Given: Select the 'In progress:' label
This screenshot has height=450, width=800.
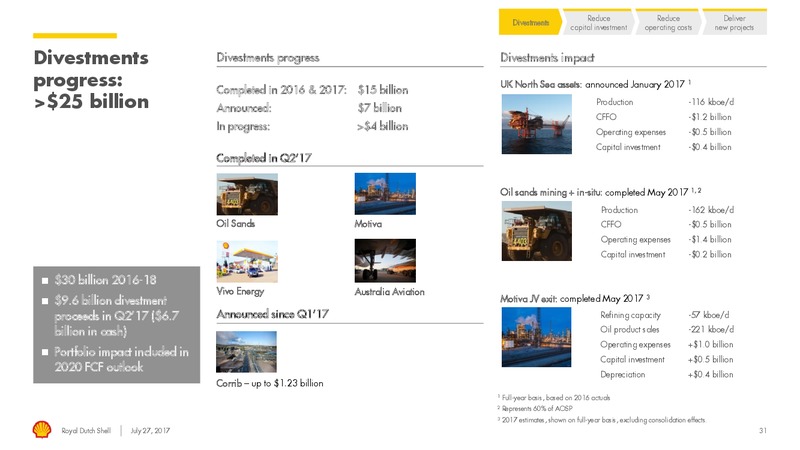Looking at the screenshot, I should click(243, 126).
